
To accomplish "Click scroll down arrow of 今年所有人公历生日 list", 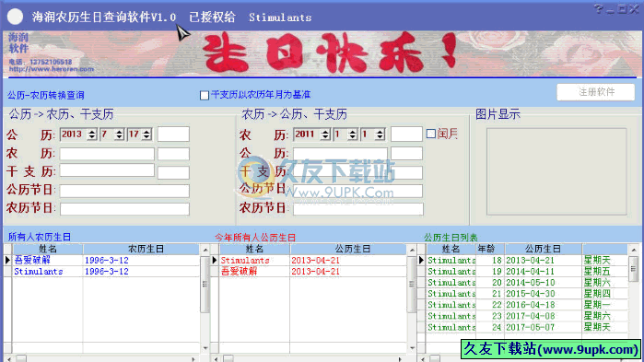I will [x=412, y=348].
